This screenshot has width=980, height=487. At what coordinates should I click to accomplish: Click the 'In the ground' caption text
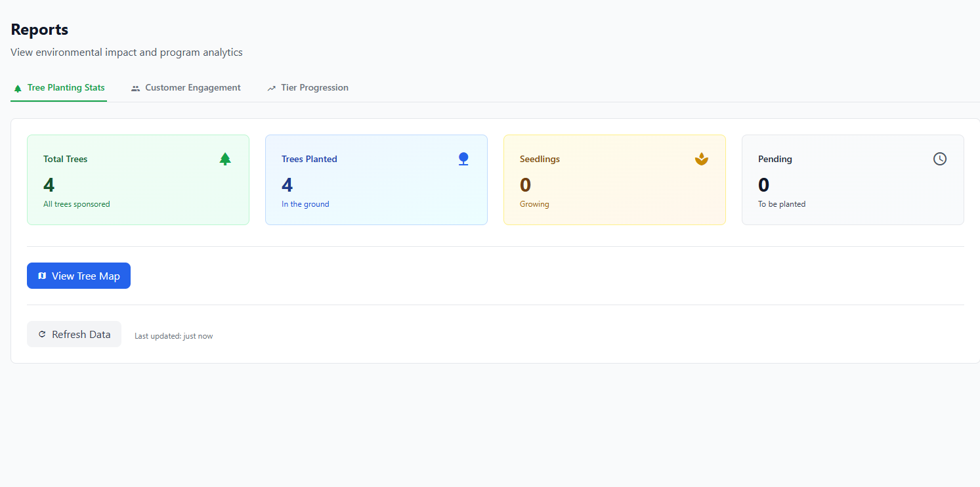305,204
